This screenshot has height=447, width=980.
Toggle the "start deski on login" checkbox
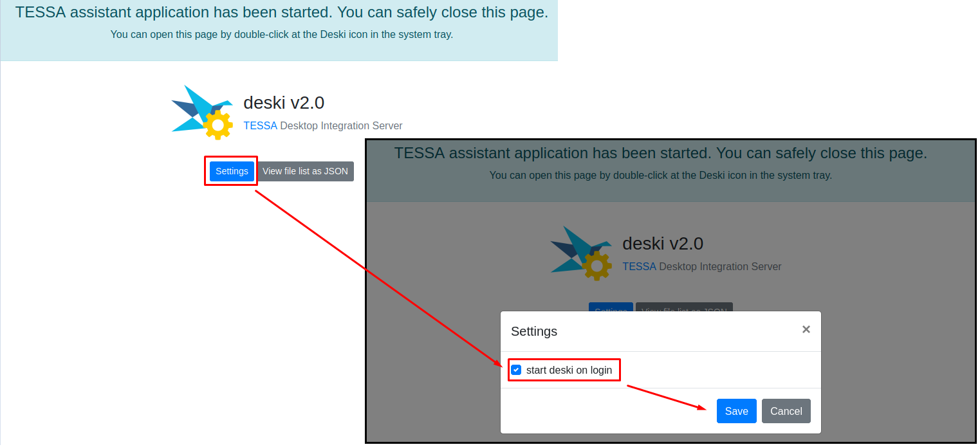(516, 370)
